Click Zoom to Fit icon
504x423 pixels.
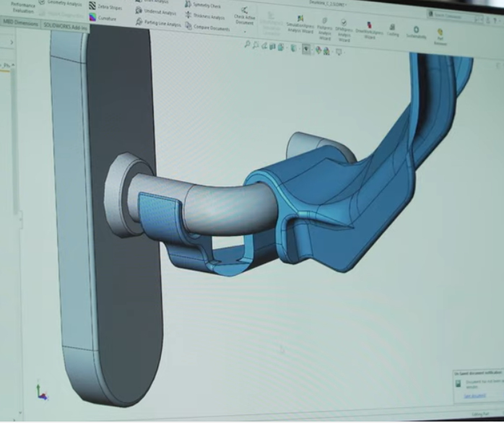(247, 44)
